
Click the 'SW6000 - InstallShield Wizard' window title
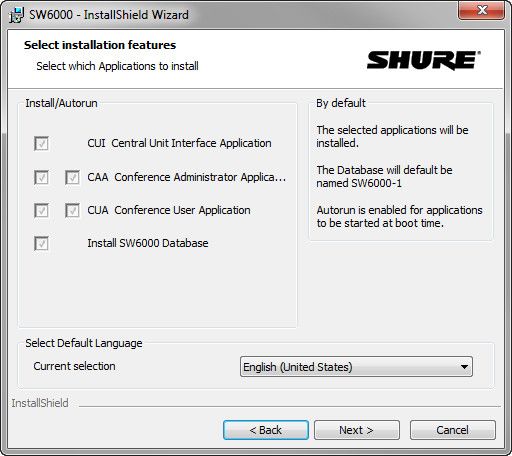(109, 15)
